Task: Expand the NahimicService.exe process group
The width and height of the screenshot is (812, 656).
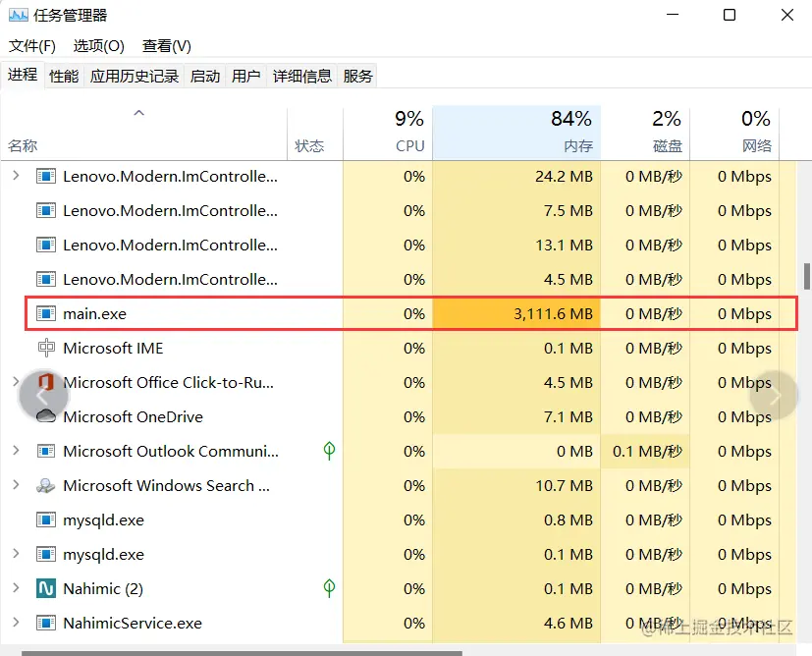Action: coord(16,623)
